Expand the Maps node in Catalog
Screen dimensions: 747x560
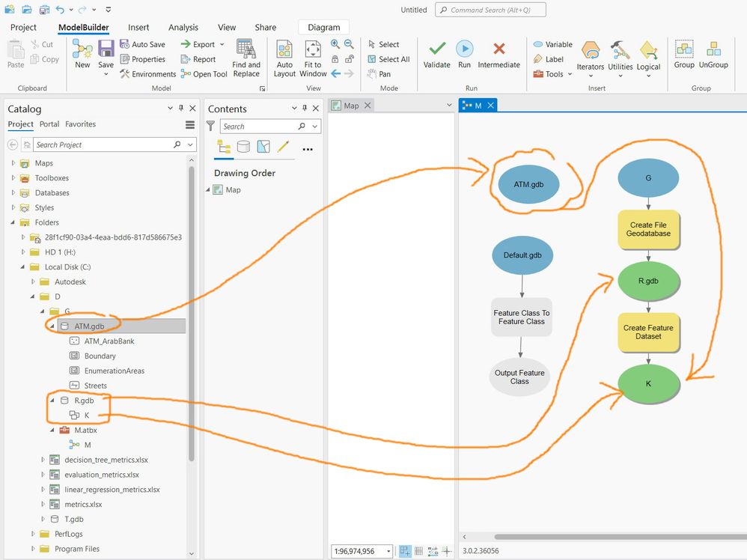tap(13, 163)
